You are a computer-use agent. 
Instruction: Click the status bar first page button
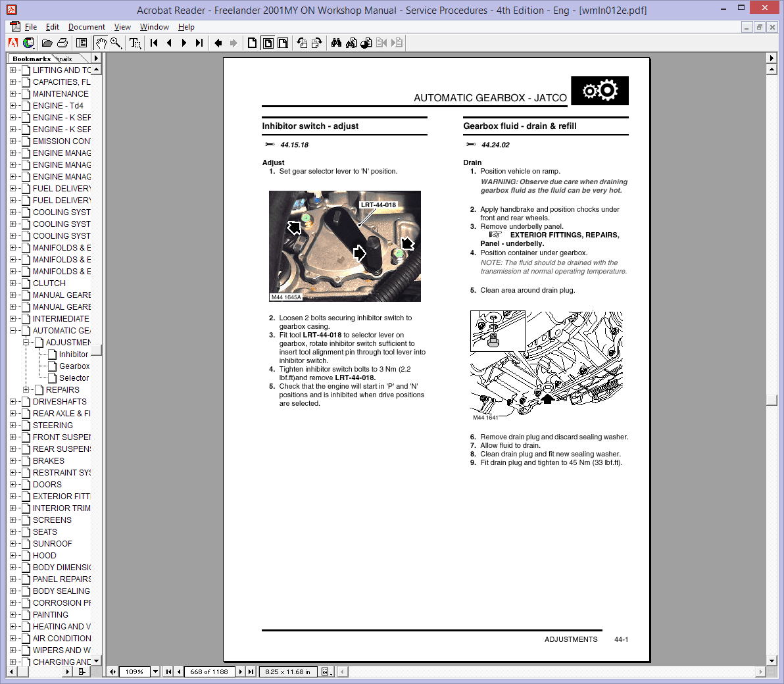[168, 672]
